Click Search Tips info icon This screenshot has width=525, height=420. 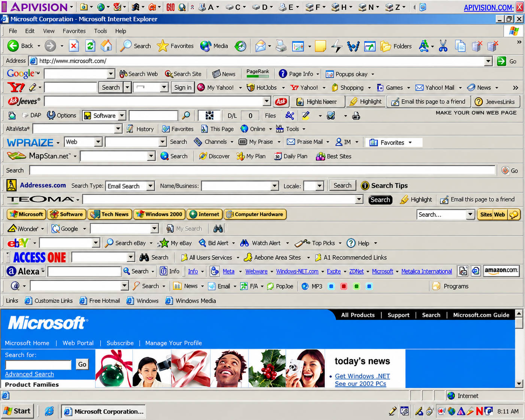(365, 186)
